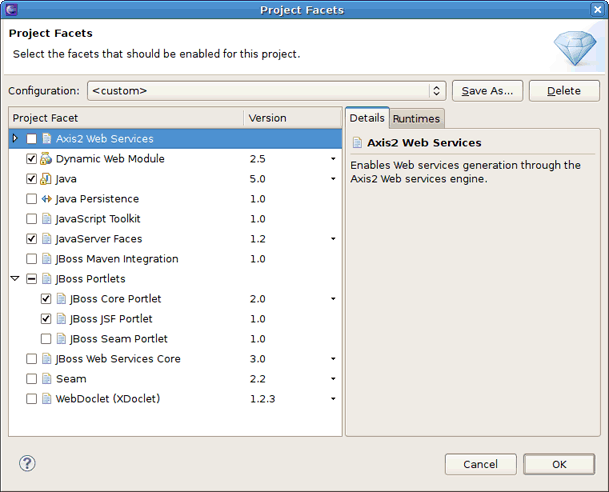Click version 1.0 of JBoss Maven Integration
Image resolution: width=609 pixels, height=492 pixels.
click(x=258, y=259)
